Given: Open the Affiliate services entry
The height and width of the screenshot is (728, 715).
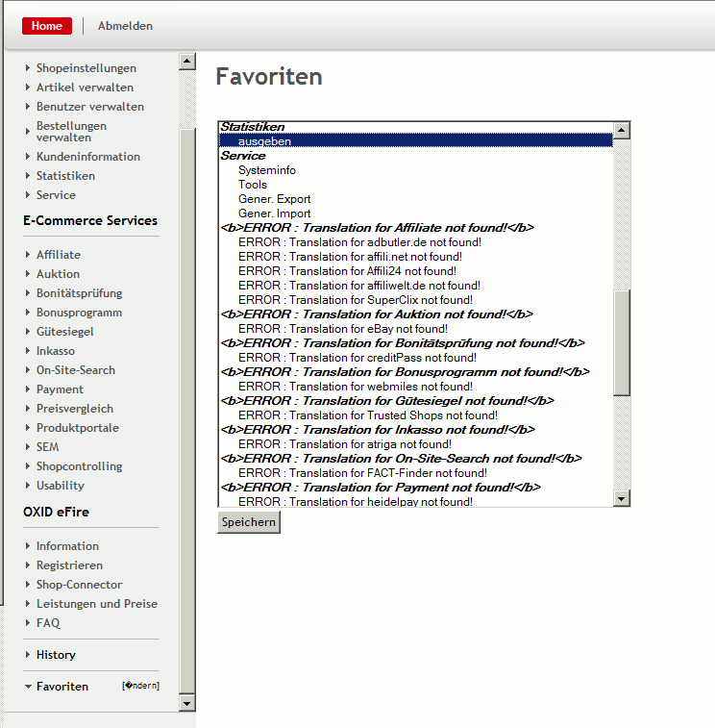Looking at the screenshot, I should (58, 255).
